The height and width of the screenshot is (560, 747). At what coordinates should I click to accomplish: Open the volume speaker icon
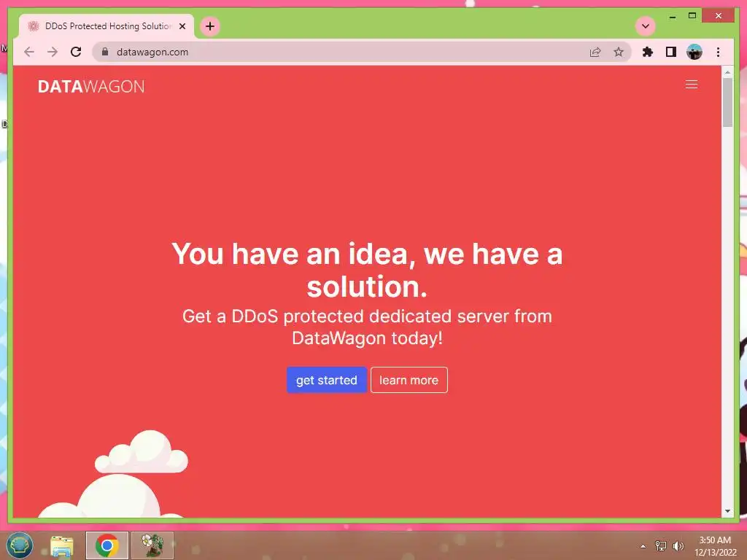click(x=678, y=545)
